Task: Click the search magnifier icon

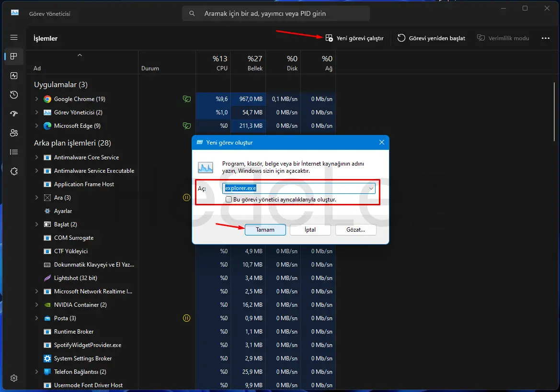Action: tap(192, 13)
